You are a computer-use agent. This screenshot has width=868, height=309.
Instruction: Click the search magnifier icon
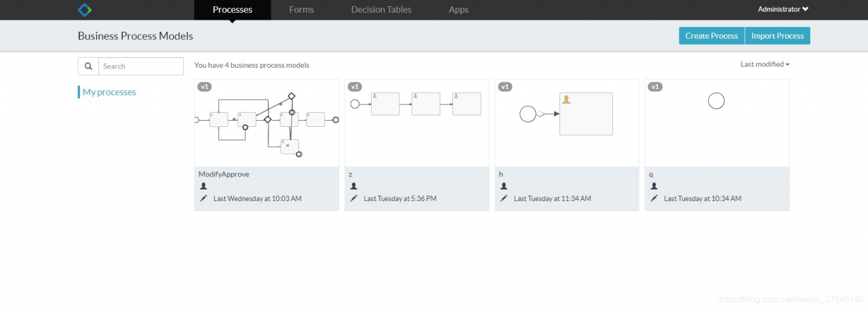pos(88,66)
